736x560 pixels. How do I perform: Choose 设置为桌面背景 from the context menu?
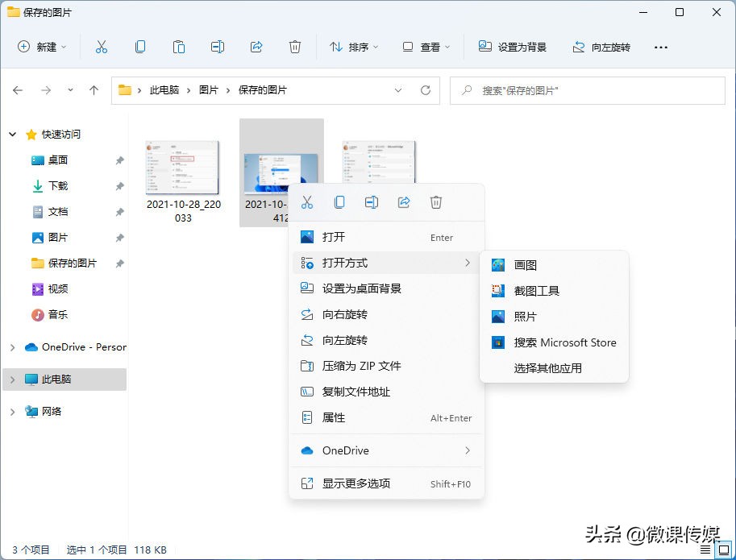tap(386, 289)
